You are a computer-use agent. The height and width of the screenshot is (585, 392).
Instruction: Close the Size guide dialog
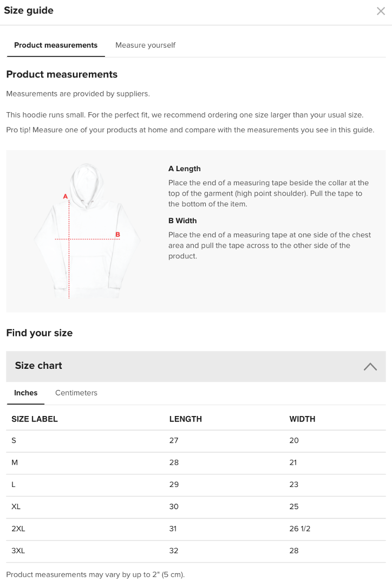(x=381, y=11)
